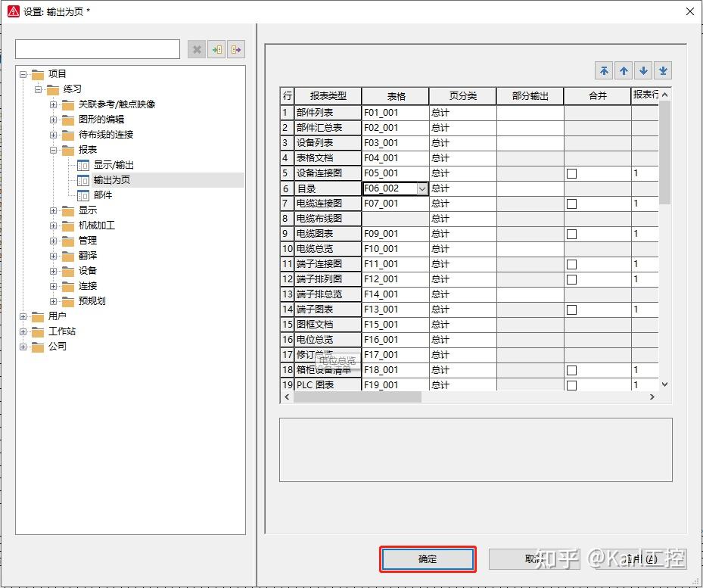The width and height of the screenshot is (703, 588).
Task: Click the 显示/输出 settings page icon
Action: pyautogui.click(x=83, y=166)
